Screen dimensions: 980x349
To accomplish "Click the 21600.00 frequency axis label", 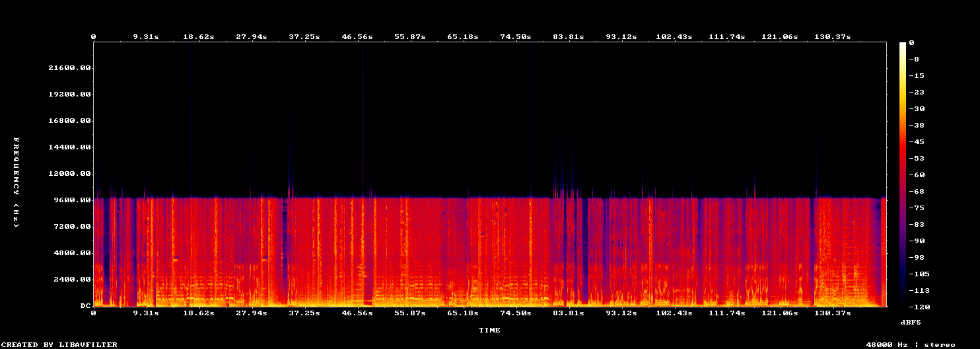I will [x=69, y=68].
